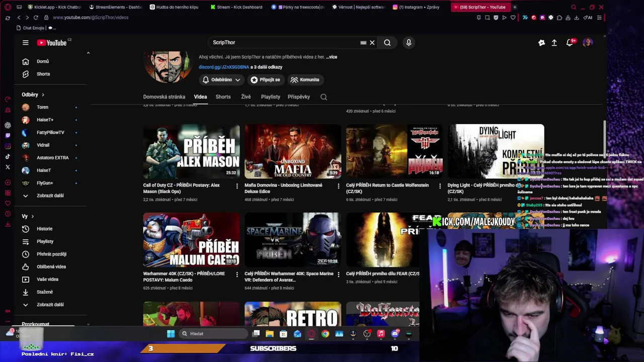The height and width of the screenshot is (362, 644).
Task: Open Discord from the taskbar
Action: tap(395, 334)
